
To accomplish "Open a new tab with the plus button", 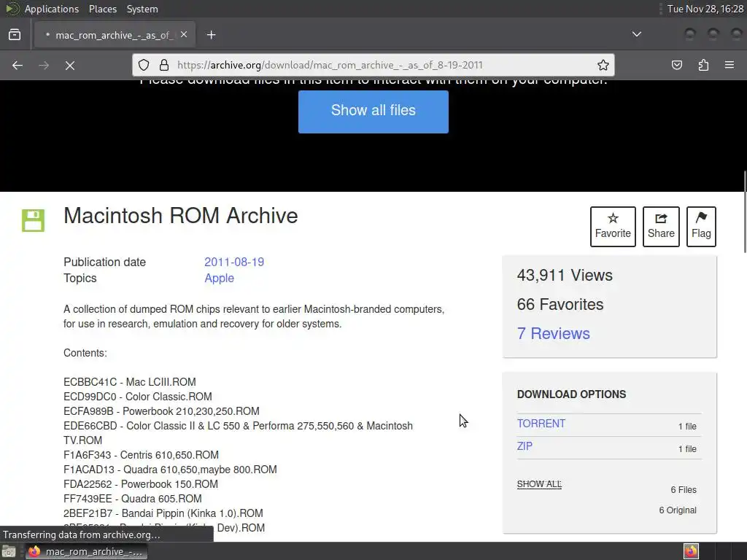I will tap(211, 35).
